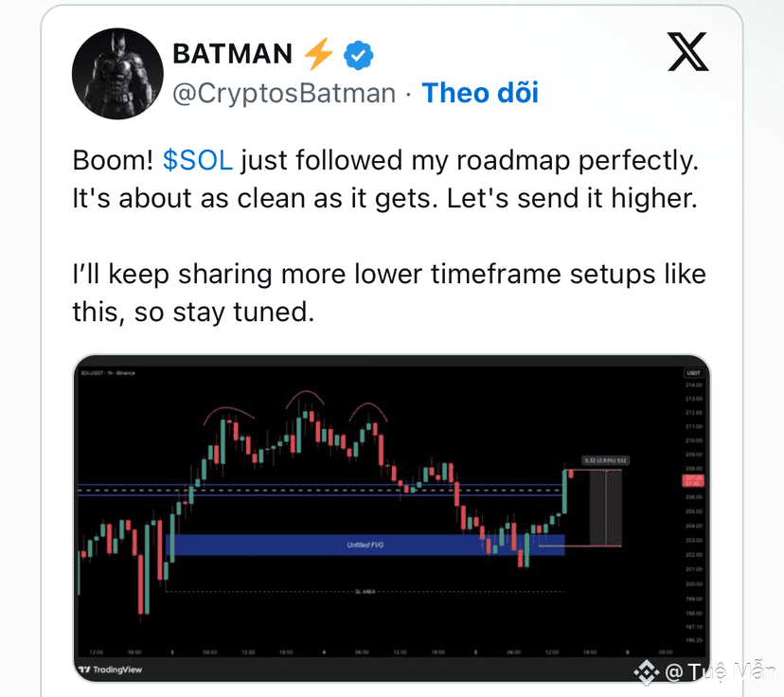This screenshot has width=784, height=697.
Task: Click the middle head arc on chart
Action: tap(305, 399)
